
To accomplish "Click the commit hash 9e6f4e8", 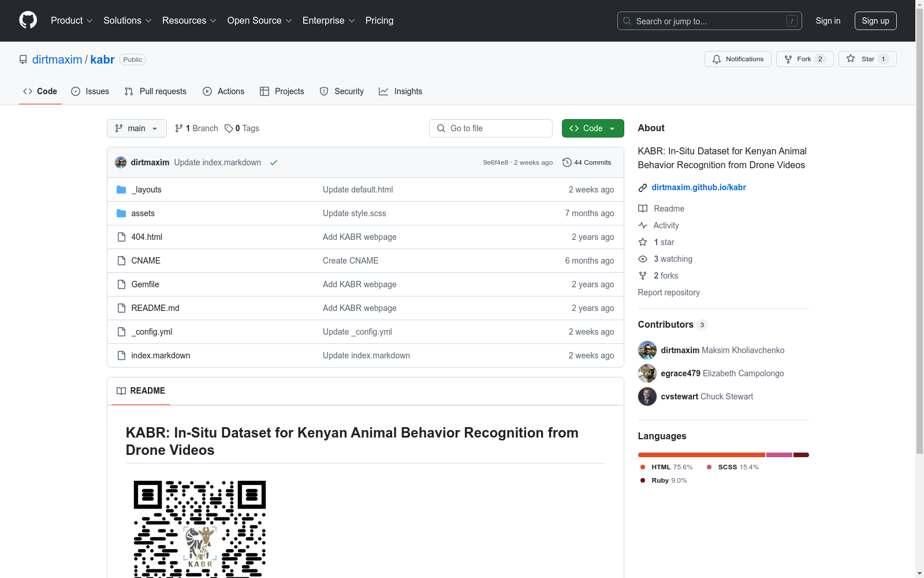I will pos(495,162).
